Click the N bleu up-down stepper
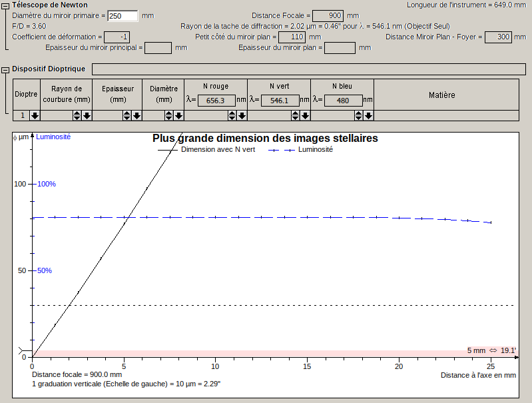The image size is (532, 403). 359,116
